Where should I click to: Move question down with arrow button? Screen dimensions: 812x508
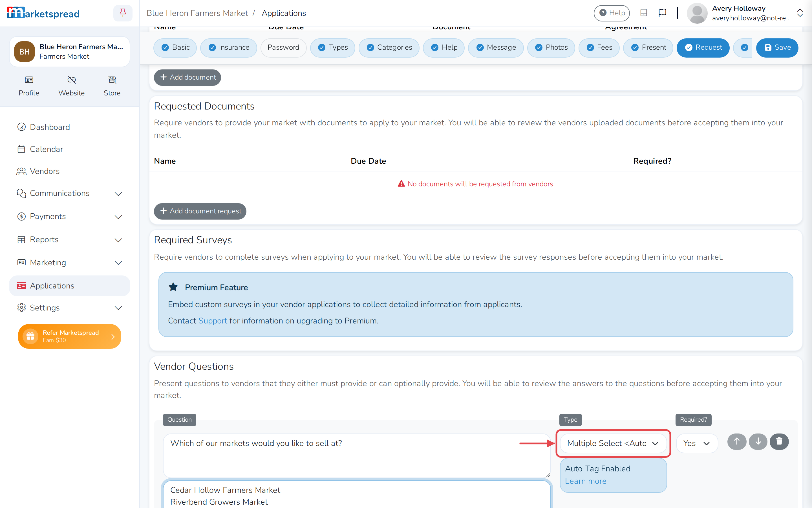(758, 441)
